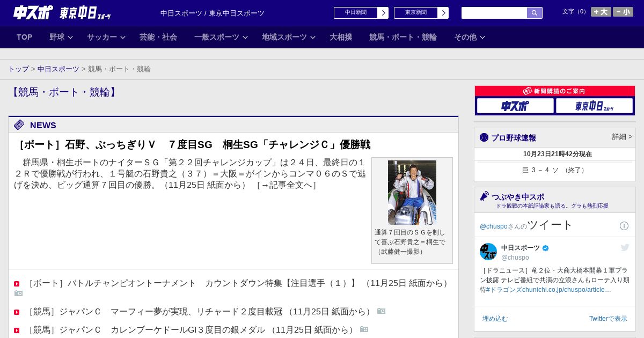Open the 東京新聞 link button
The image size is (644, 338).
click(x=415, y=13)
